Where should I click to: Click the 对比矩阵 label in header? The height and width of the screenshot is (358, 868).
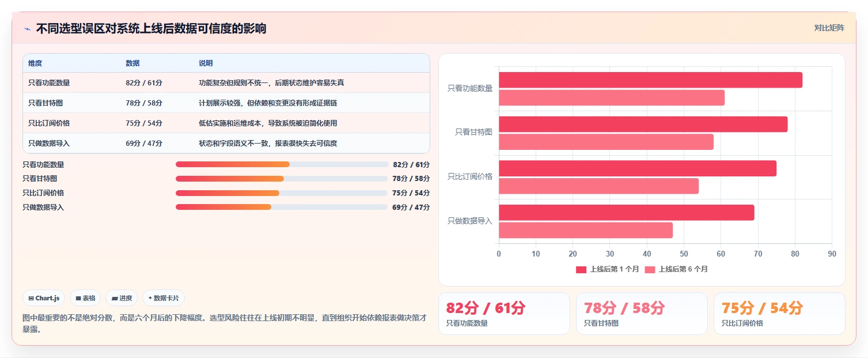[x=829, y=28]
